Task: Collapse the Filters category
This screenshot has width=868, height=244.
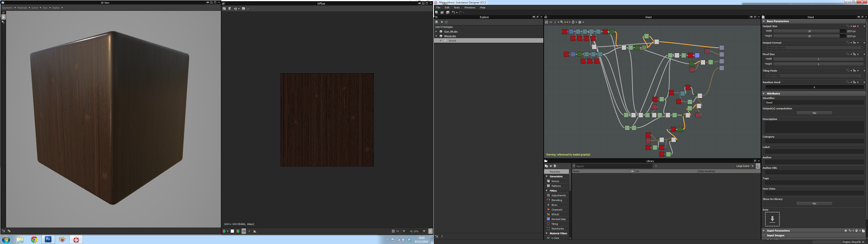Action: pyautogui.click(x=546, y=190)
